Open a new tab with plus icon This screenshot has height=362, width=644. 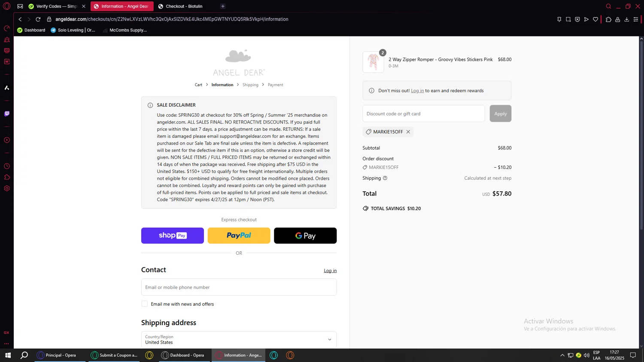[x=223, y=6]
